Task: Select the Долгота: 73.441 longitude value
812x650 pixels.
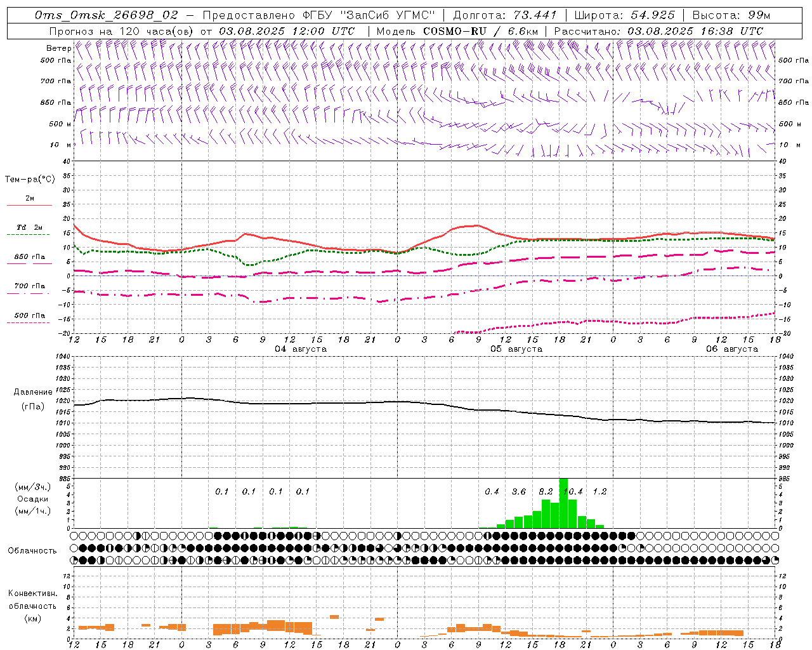Action: (505, 15)
